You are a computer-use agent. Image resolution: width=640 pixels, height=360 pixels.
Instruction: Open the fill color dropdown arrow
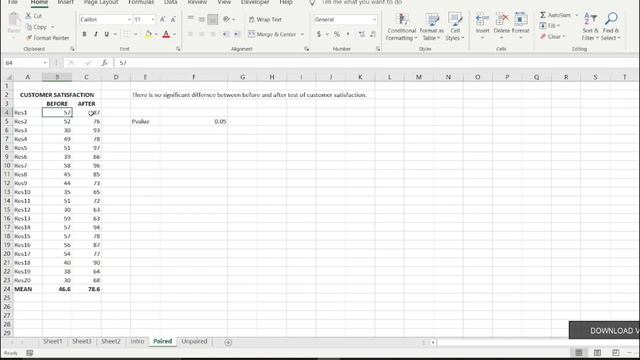156,34
